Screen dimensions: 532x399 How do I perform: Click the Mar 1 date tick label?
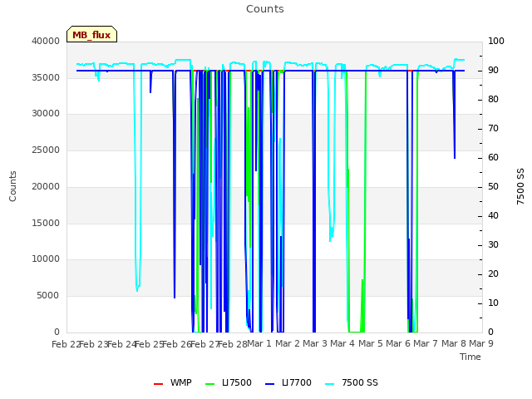pos(259,344)
